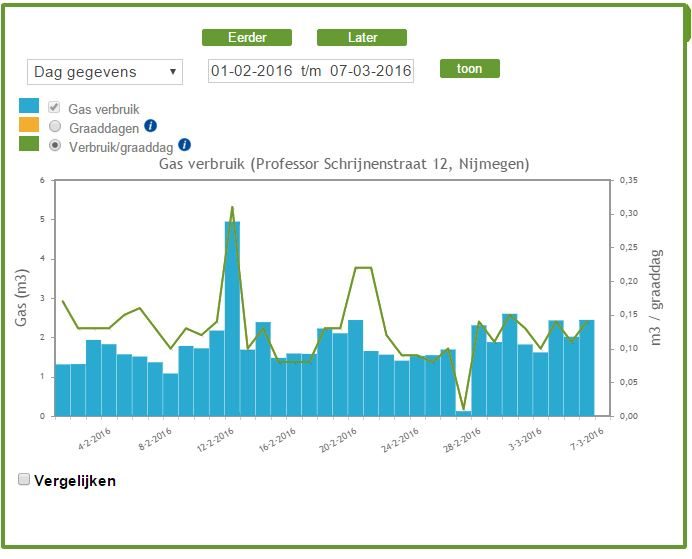Enable the Vergelijken checkbox
Image resolution: width=692 pixels, height=559 pixels.
(x=24, y=479)
